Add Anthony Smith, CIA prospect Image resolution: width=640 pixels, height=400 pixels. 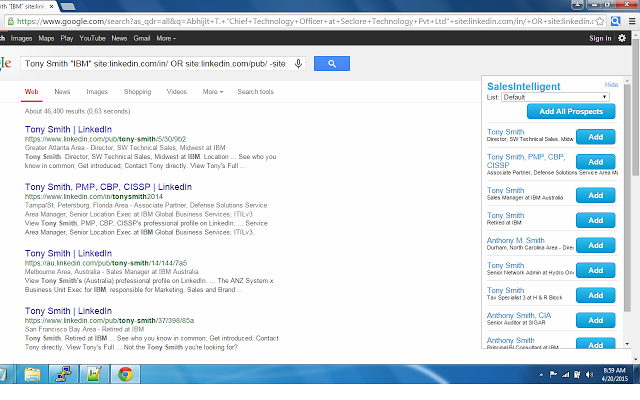tap(596, 320)
